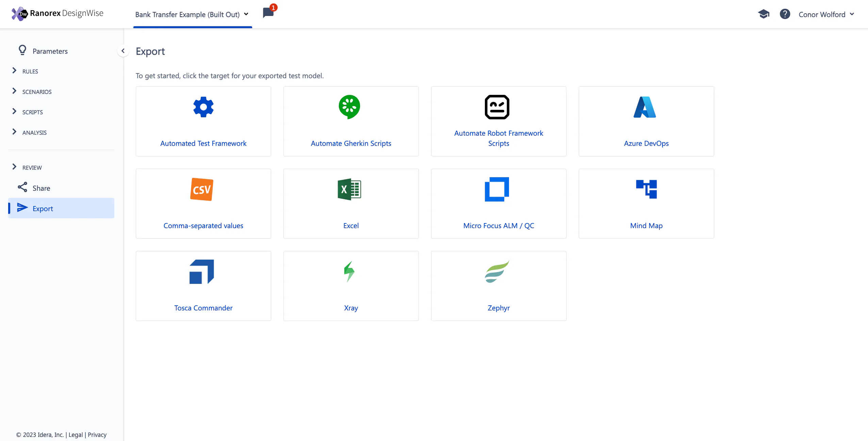Choose the Excel export link
The width and height of the screenshot is (868, 441).
click(351, 226)
